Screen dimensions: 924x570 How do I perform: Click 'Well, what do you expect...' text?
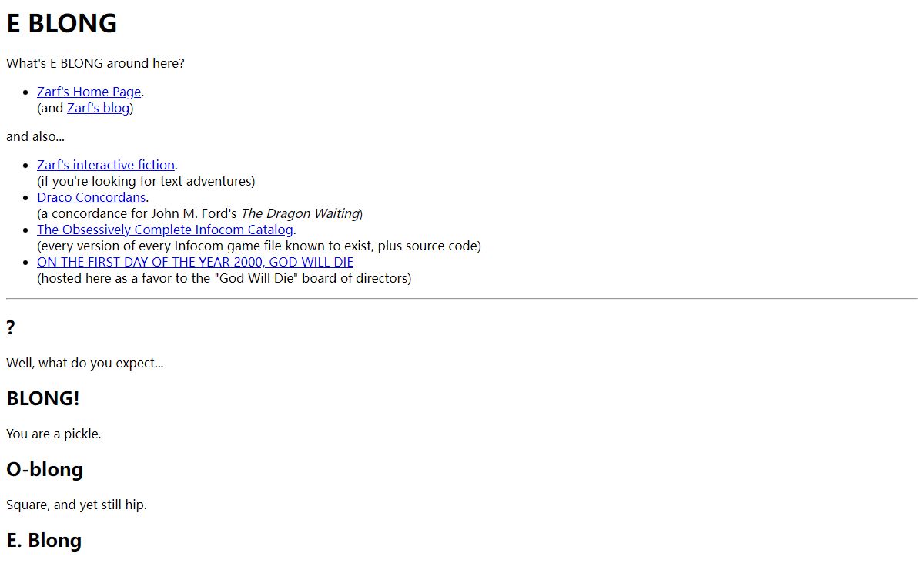pos(85,363)
